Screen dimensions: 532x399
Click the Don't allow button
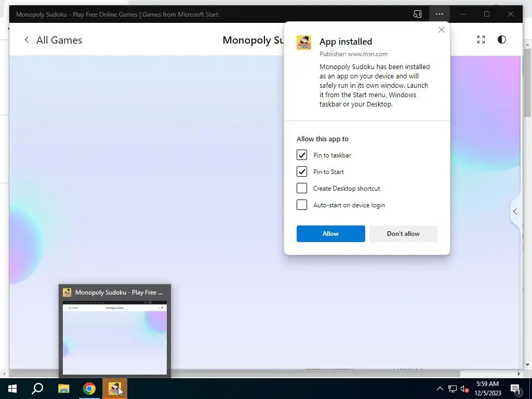tap(403, 234)
